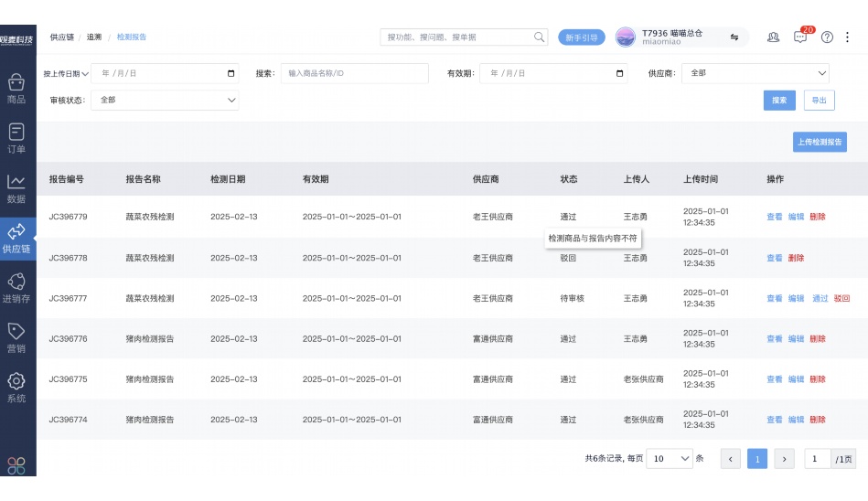This screenshot has height=501, width=868.
Task: Click 驳回 link for report JC396777
Action: pyautogui.click(x=841, y=298)
